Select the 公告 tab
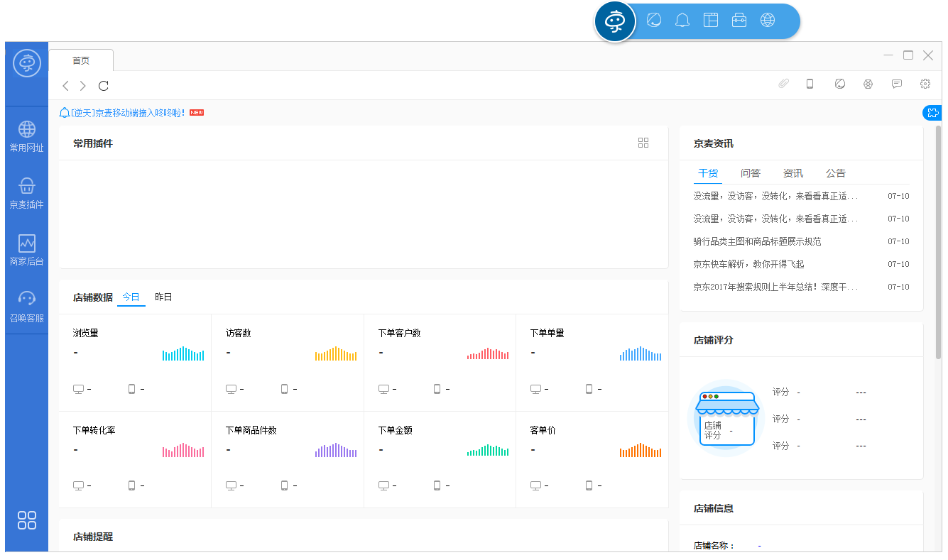948x560 pixels. tap(834, 173)
